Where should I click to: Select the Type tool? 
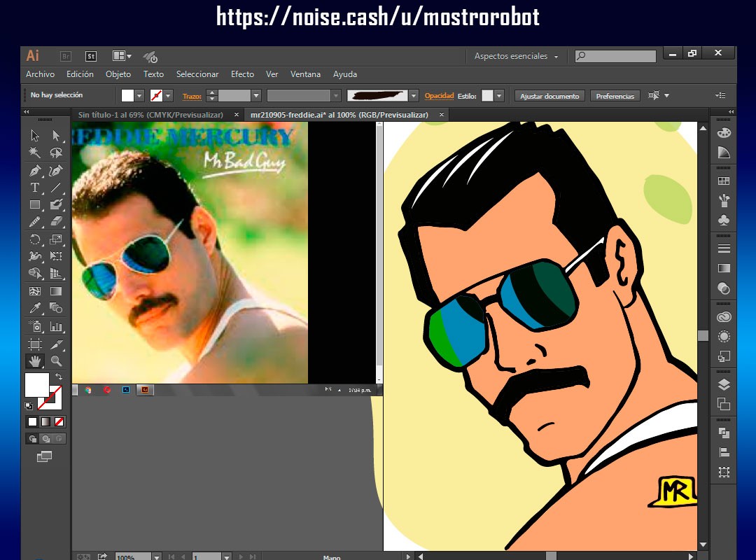click(x=35, y=187)
